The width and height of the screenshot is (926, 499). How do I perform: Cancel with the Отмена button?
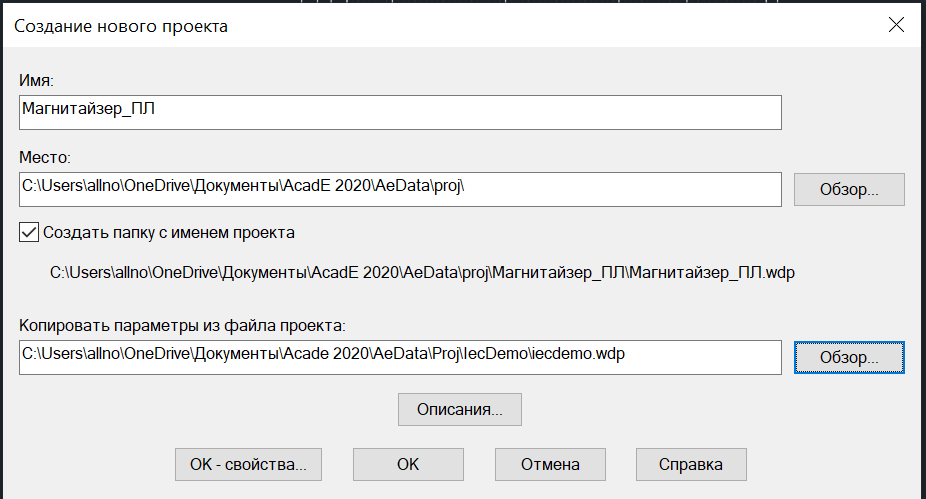click(x=550, y=464)
